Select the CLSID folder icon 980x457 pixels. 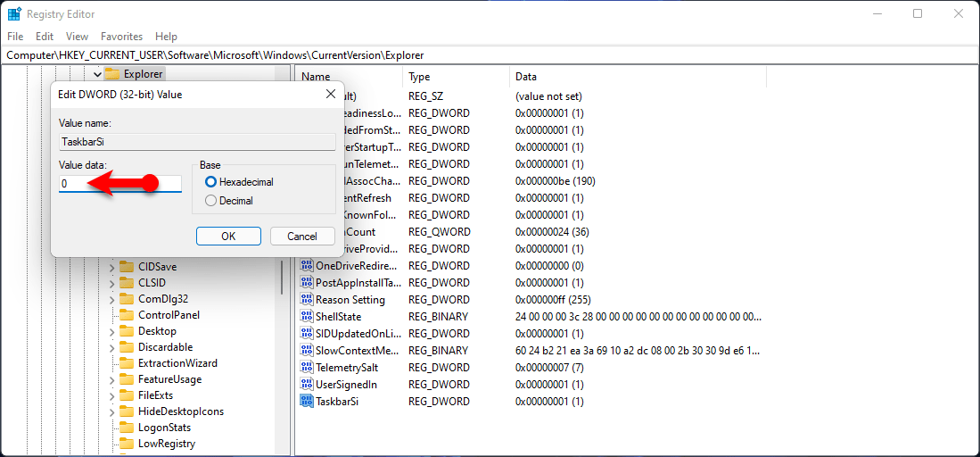[x=127, y=282]
